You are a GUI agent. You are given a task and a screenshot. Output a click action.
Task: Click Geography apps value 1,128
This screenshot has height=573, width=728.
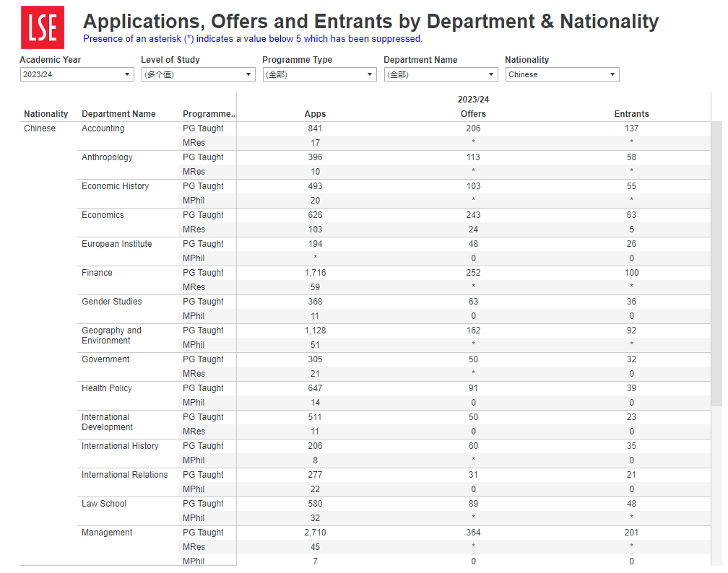(x=315, y=331)
